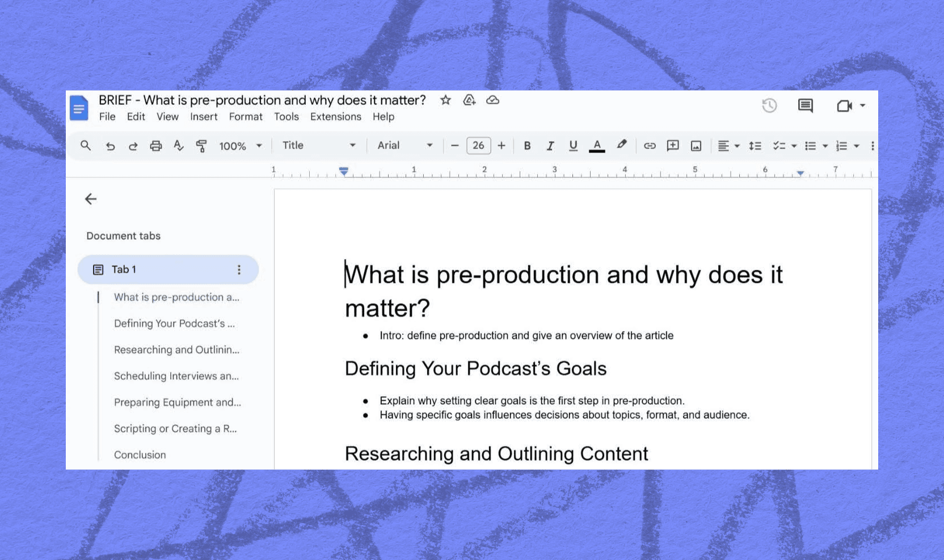Open the Extensions menu
This screenshot has height=560, width=944.
tap(335, 117)
